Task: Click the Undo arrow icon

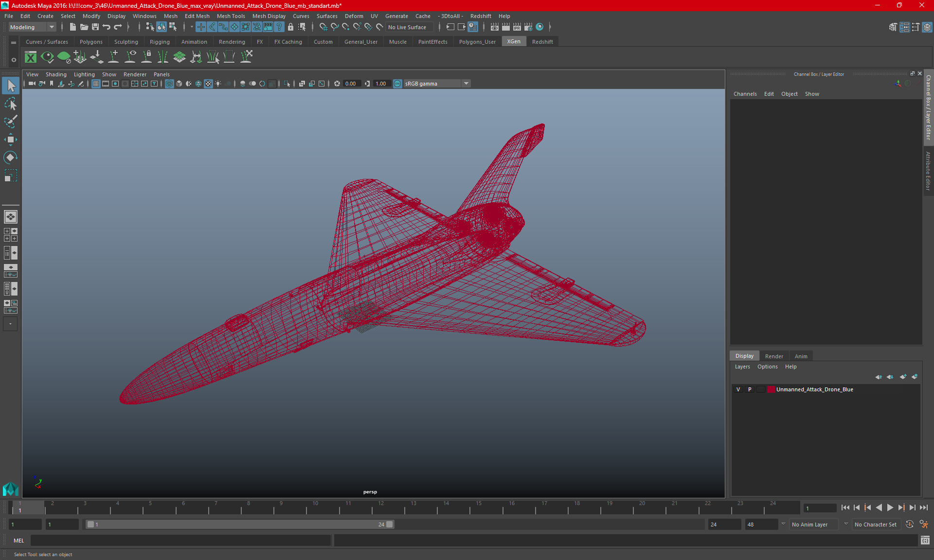Action: coord(107,27)
